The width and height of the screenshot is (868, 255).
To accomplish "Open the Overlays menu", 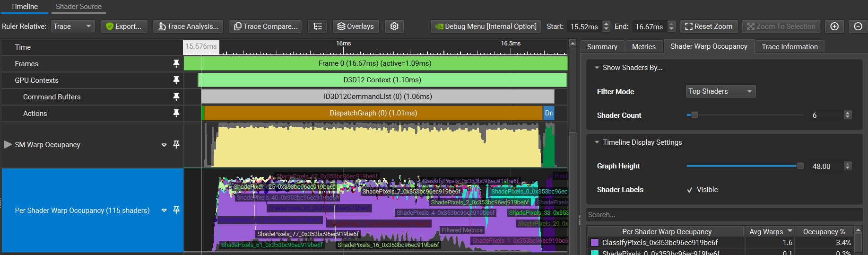I will (356, 26).
